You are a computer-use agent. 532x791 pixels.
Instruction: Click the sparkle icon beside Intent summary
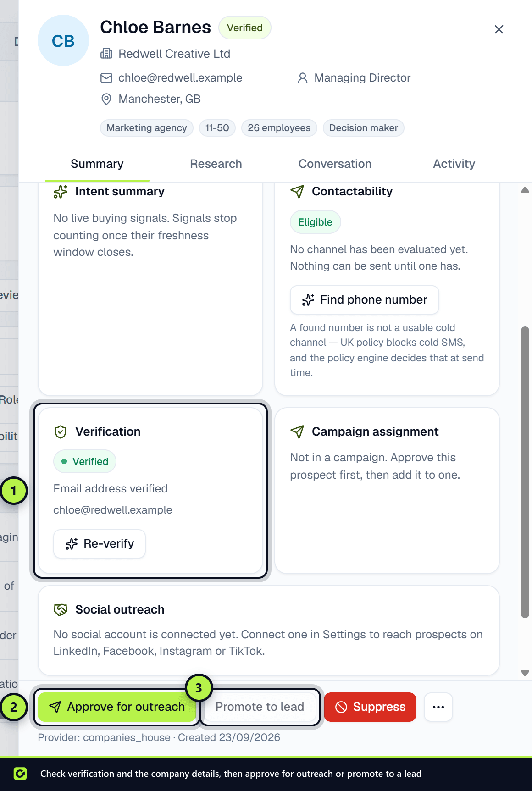pyautogui.click(x=61, y=192)
